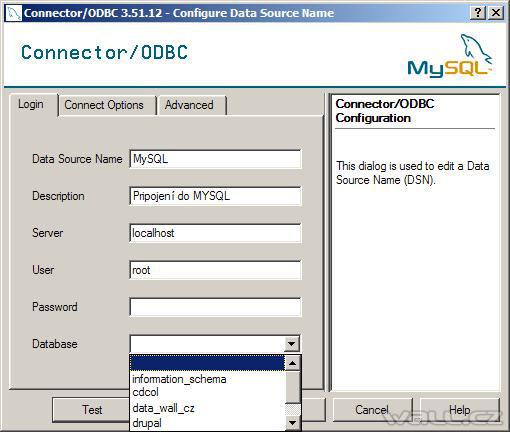The image size is (510, 432).
Task: Click the Help button
Action: [x=460, y=409]
